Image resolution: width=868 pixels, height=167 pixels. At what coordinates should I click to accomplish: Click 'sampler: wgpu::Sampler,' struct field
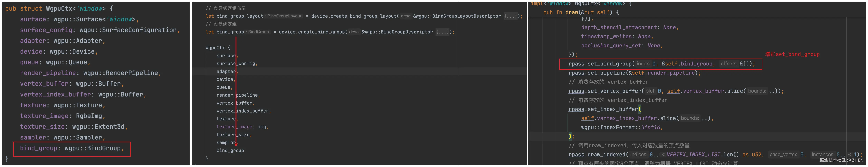pyautogui.click(x=62, y=138)
